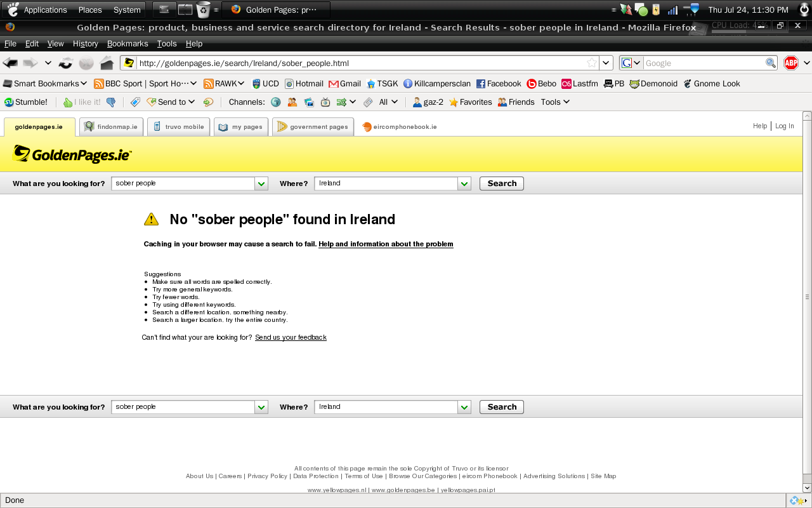Screen dimensions: 812x508
Task: Expand the Smart Bookmarks folder
Action: coord(45,84)
